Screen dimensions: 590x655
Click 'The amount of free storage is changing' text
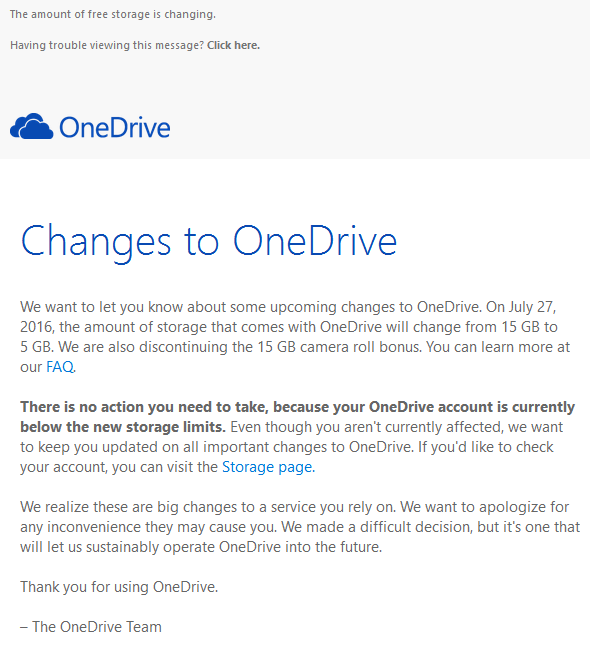(113, 14)
